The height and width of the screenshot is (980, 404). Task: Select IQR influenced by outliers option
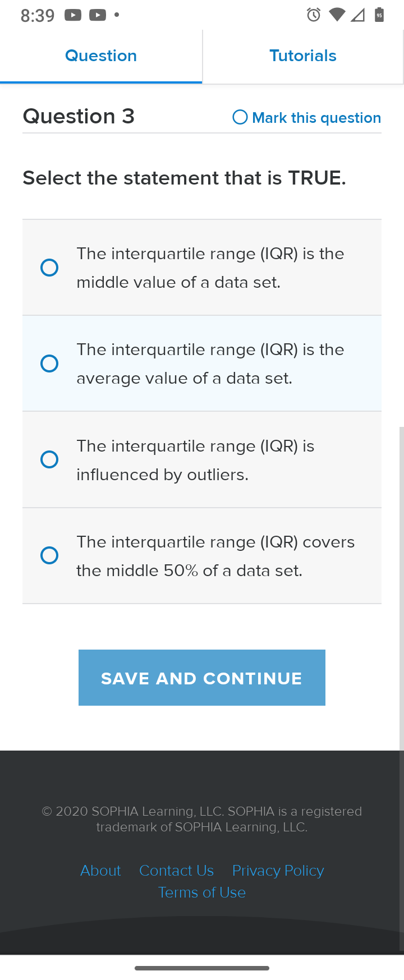click(202, 460)
